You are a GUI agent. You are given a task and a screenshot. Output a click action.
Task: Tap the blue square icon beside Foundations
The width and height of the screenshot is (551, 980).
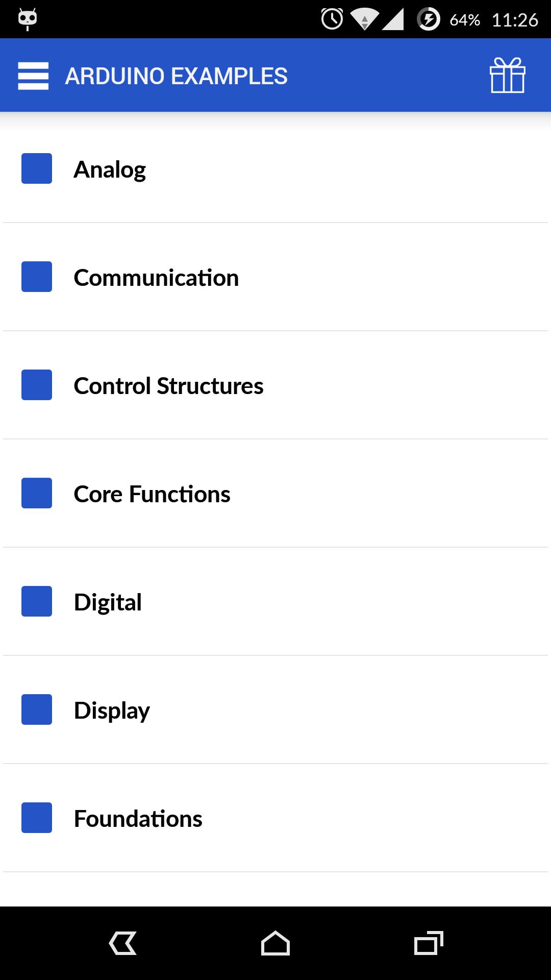[x=36, y=818]
